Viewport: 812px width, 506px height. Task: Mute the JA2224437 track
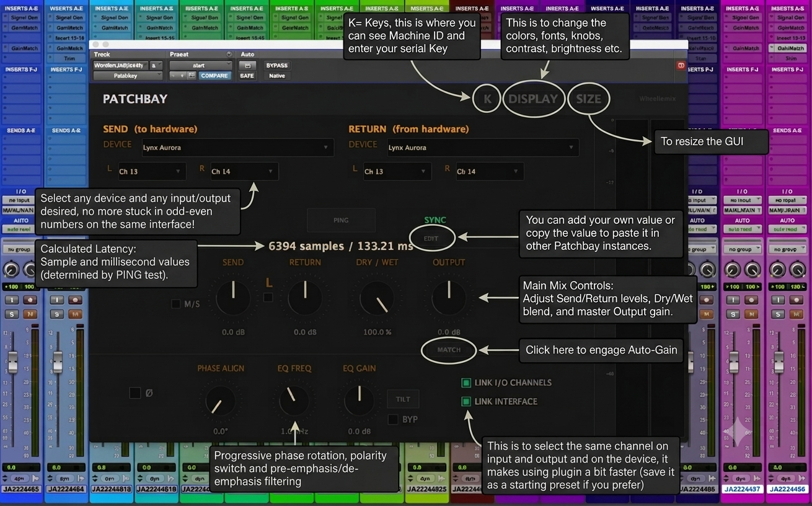pyautogui.click(x=751, y=314)
